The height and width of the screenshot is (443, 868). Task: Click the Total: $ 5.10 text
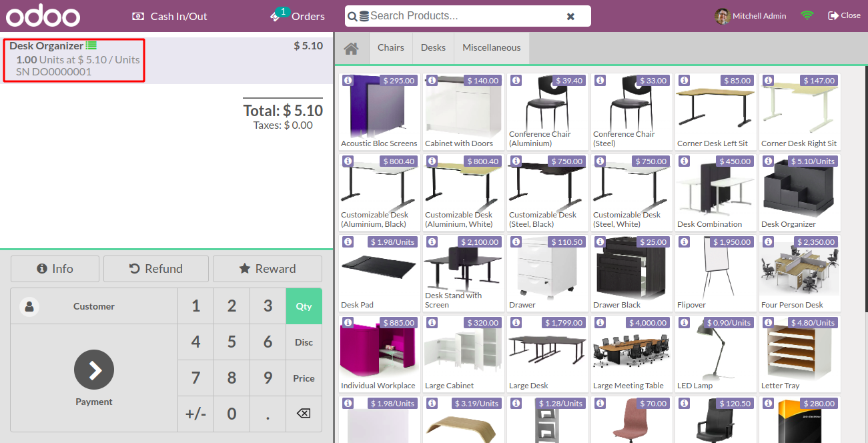(283, 110)
